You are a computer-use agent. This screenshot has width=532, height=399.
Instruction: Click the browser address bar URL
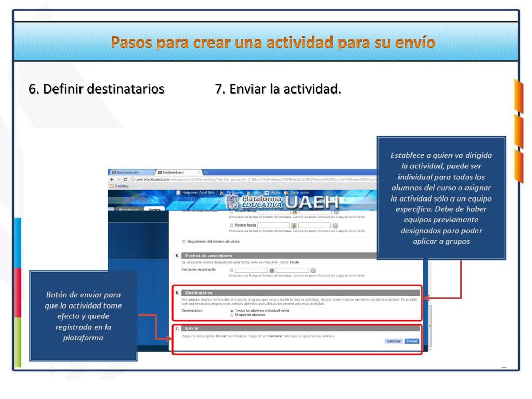coord(255,179)
